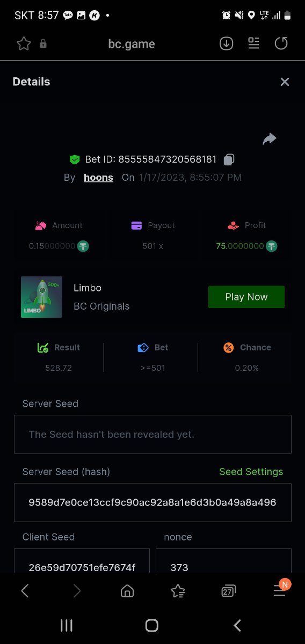This screenshot has width=305, height=644.
Task: Close the Details panel
Action: pos(285,82)
